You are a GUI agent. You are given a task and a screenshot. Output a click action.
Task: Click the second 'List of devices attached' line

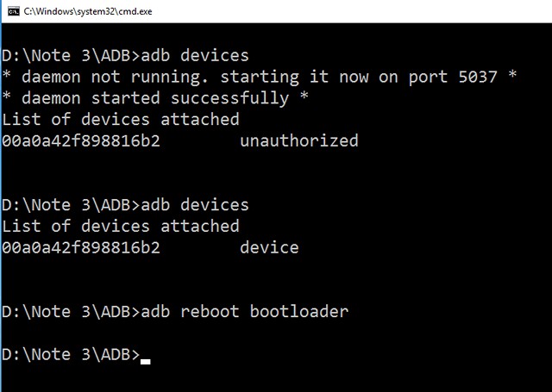120,226
